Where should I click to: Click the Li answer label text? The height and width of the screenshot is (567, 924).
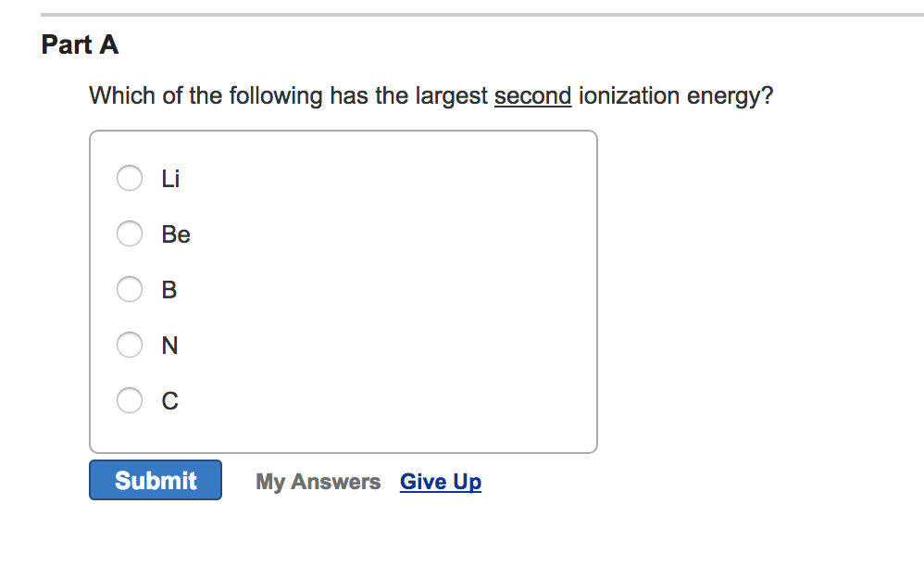[x=170, y=178]
